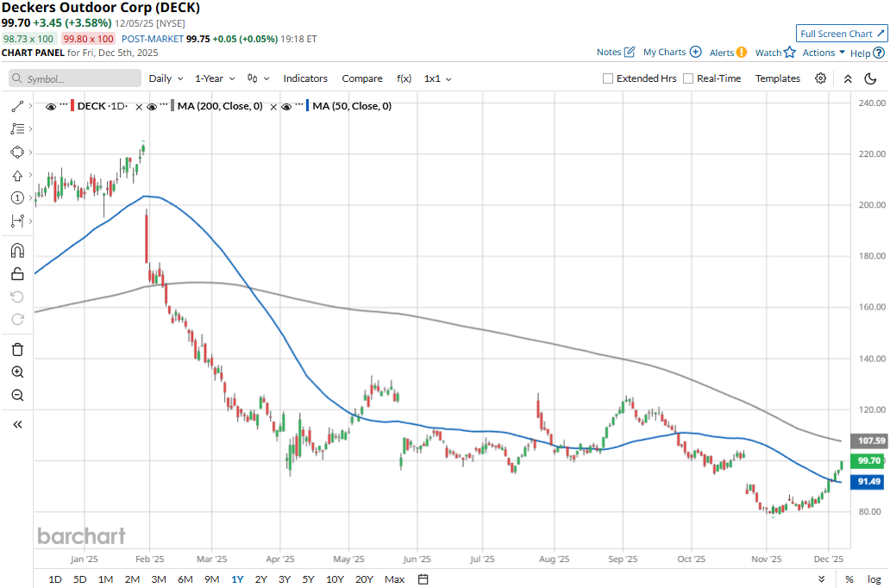
Task: Click the Help question mark icon
Action: (x=879, y=53)
